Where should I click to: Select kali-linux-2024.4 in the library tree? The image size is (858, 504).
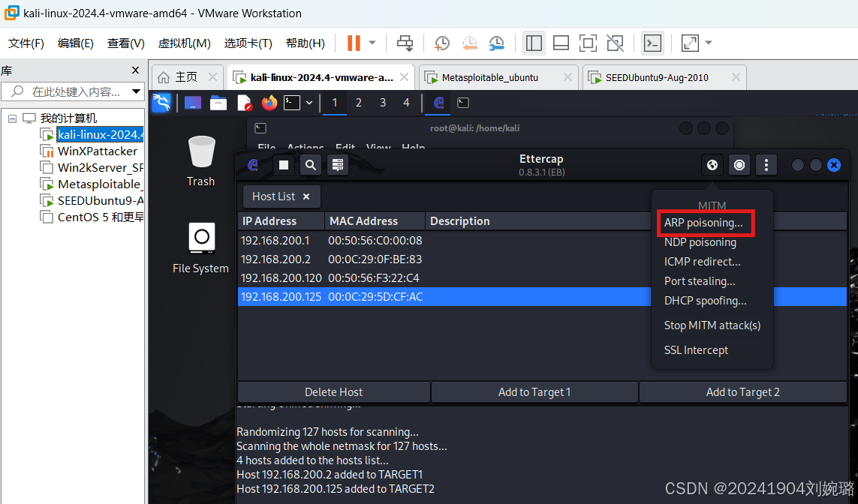point(100,134)
